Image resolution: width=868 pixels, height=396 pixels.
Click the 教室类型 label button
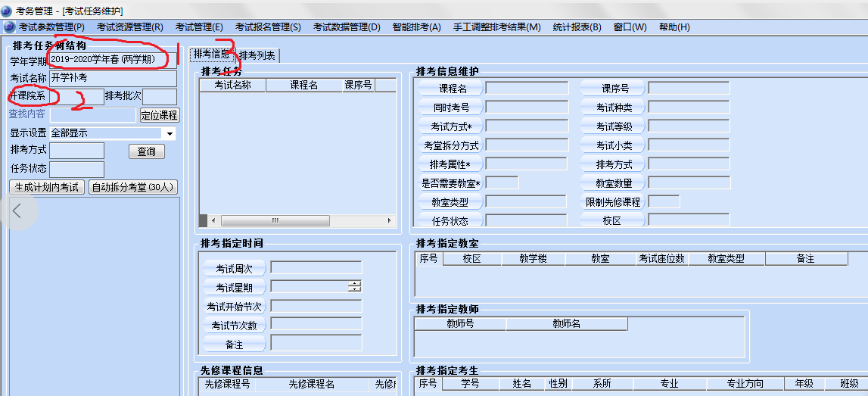tap(450, 202)
